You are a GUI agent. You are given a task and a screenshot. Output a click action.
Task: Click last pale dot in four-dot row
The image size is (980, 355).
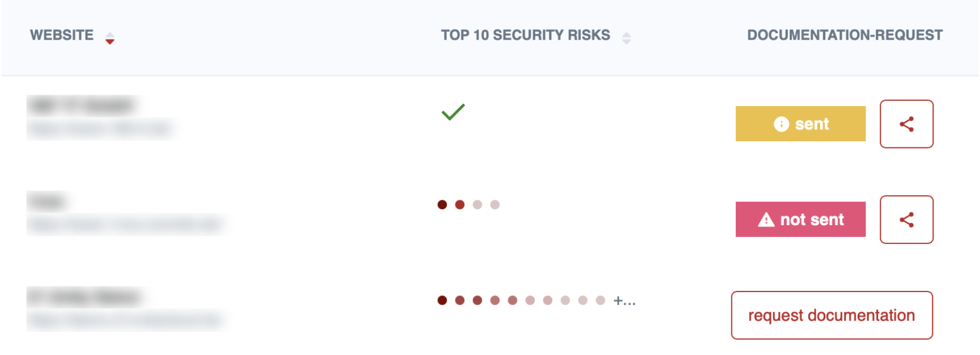(495, 205)
